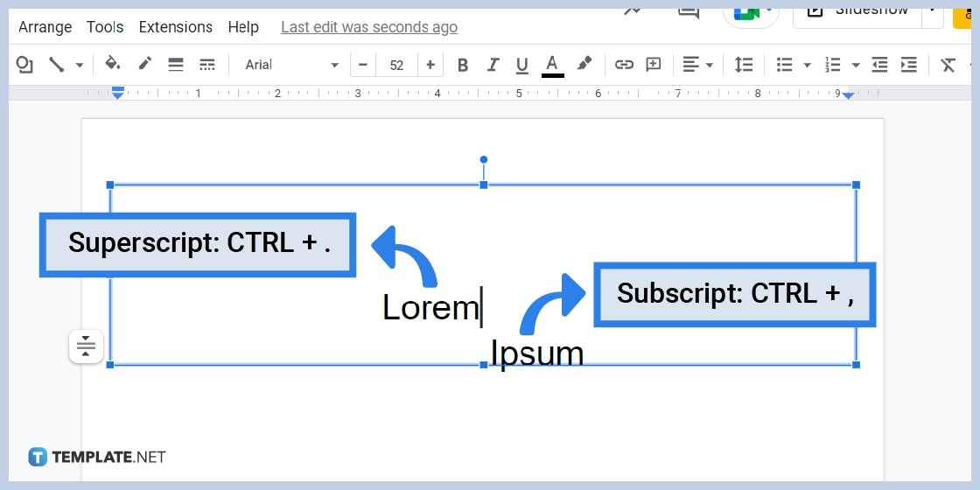
Task: Click the Clear formatting icon
Action: click(948, 65)
